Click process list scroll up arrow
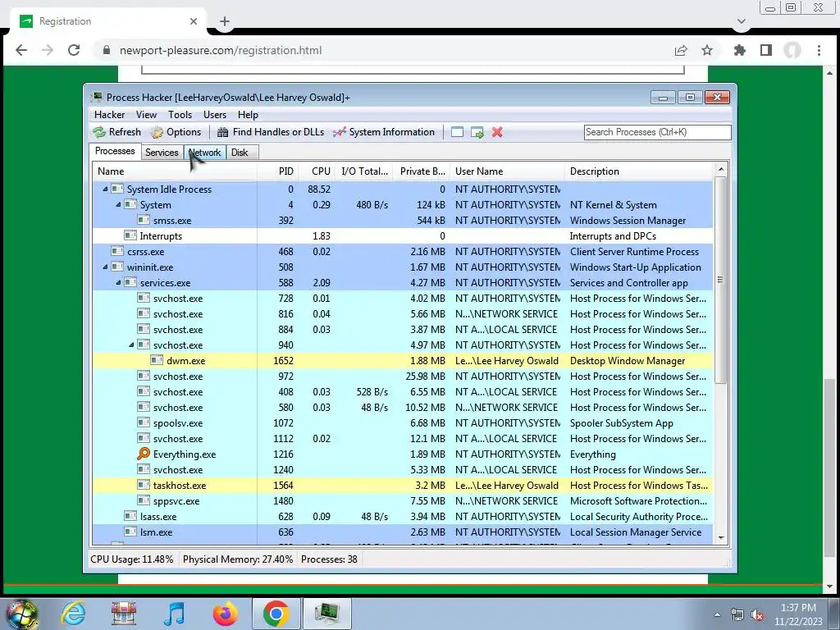The width and height of the screenshot is (840, 630). [720, 169]
